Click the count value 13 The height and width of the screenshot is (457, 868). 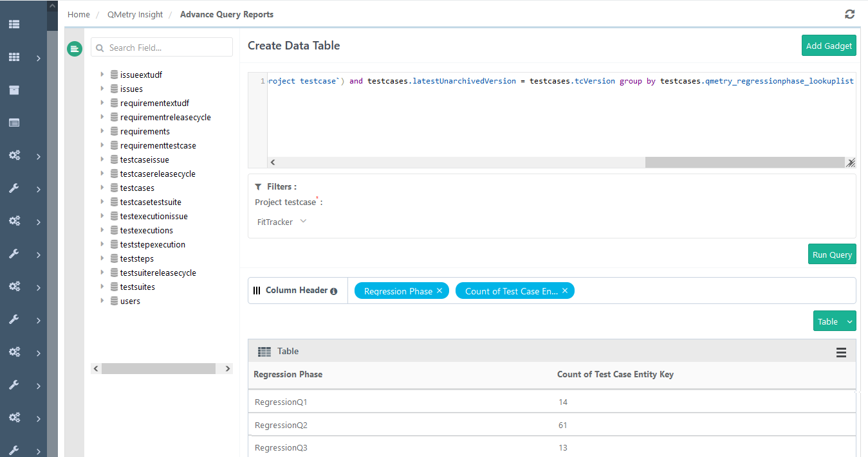coord(563,448)
